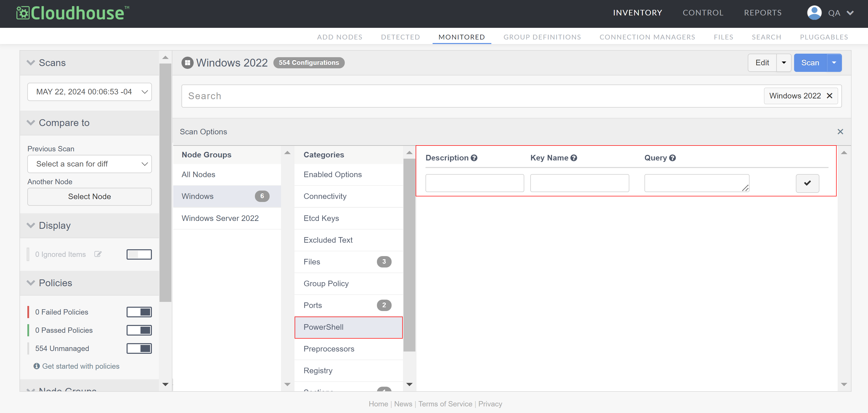
Task: Open the Home footer link
Action: tap(378, 404)
